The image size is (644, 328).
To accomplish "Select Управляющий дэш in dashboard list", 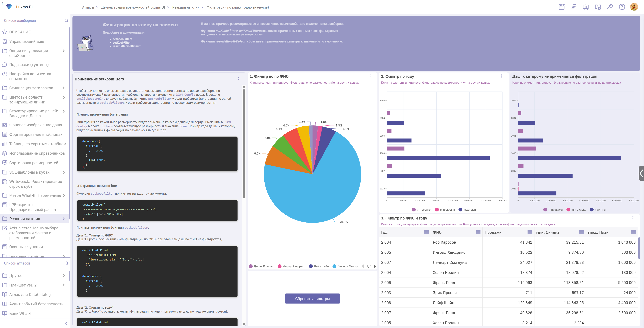I will tap(27, 41).
